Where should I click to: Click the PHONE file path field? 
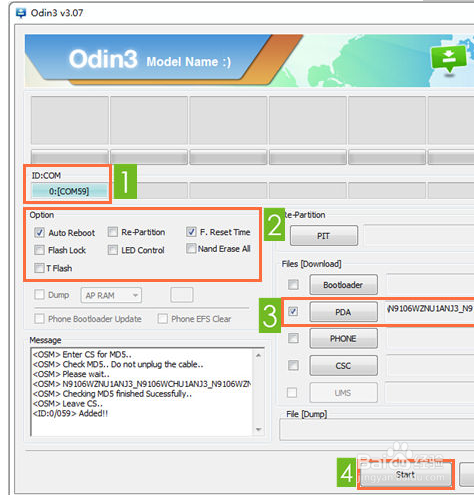[x=430, y=338]
